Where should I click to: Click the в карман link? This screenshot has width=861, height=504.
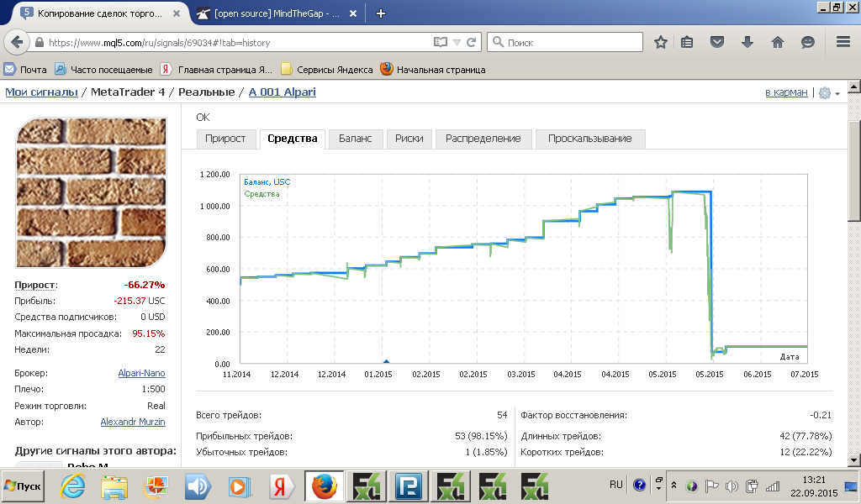coord(786,92)
